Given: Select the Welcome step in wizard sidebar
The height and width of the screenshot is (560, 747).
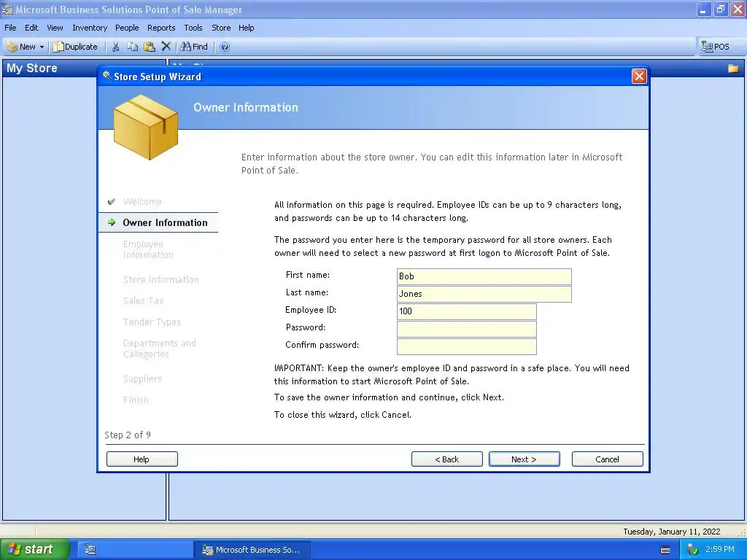Looking at the screenshot, I should point(142,201).
